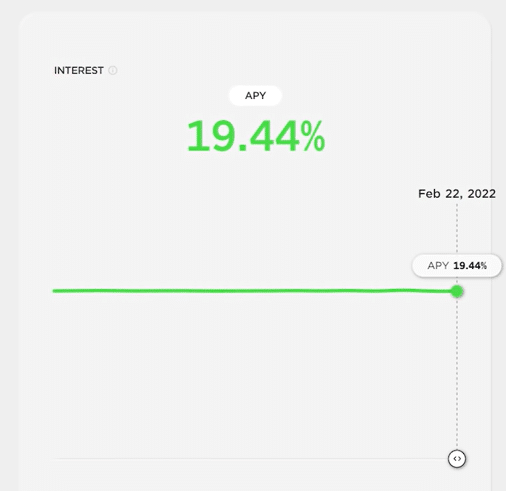Click the info icon beside INTEREST
The width and height of the screenshot is (506, 491).
[x=113, y=70]
